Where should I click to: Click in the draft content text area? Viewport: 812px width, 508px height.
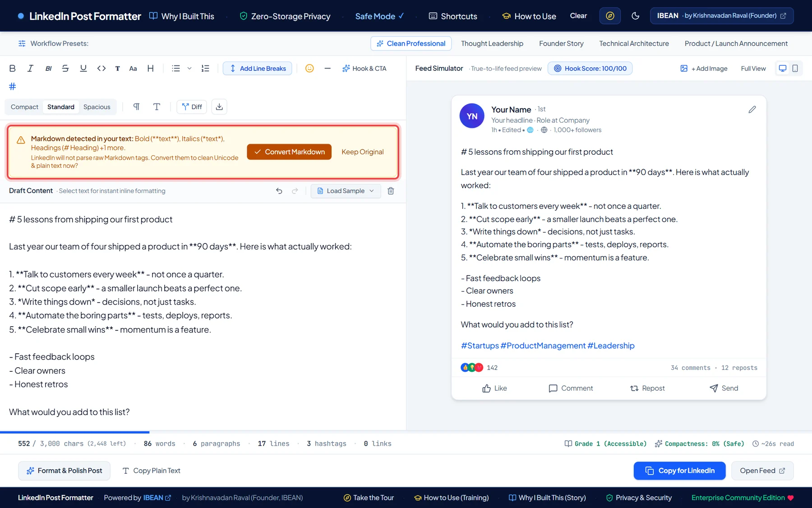(x=203, y=316)
